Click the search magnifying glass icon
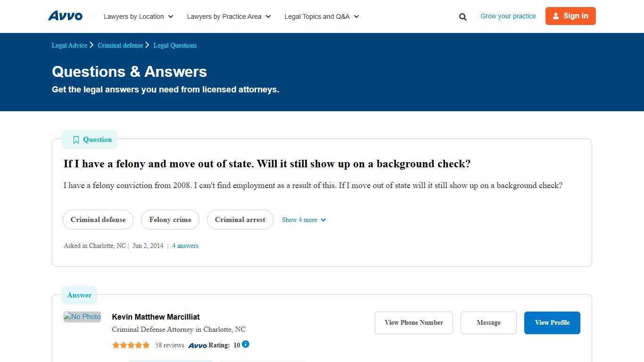 coord(462,16)
